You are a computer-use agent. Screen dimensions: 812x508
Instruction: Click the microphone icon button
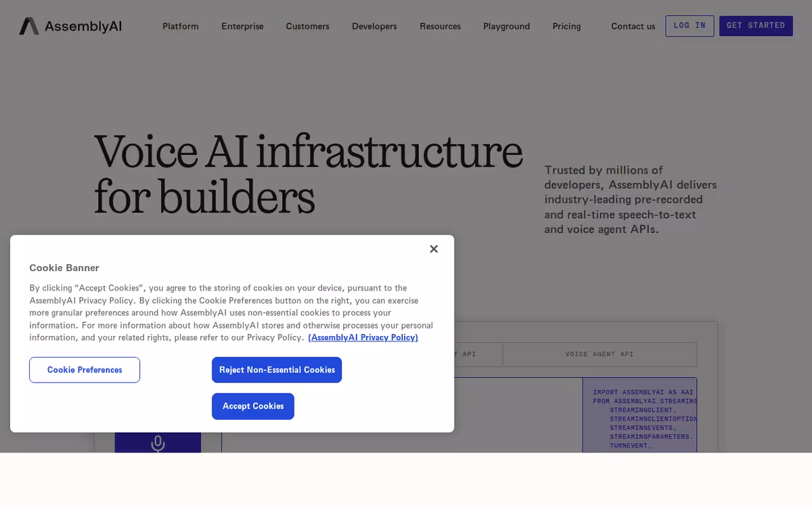[x=158, y=443]
